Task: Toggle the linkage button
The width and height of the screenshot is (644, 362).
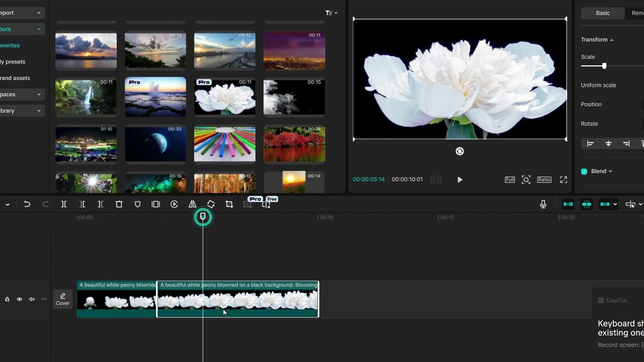Action: (x=605, y=204)
